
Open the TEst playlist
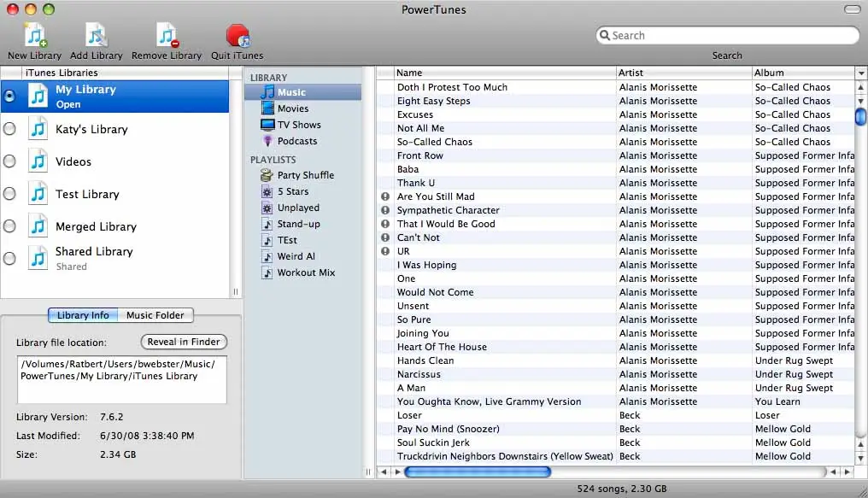tap(302, 240)
